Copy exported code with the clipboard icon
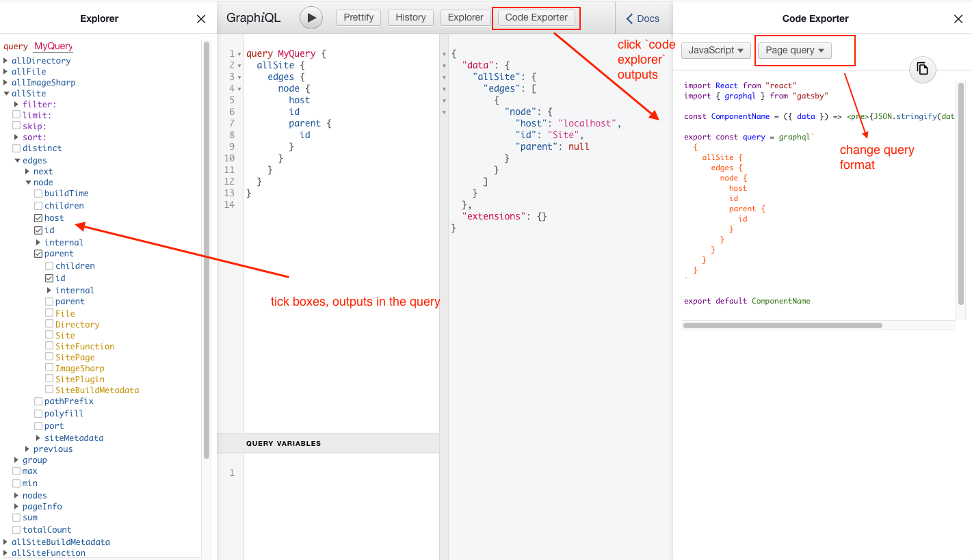 922,69
